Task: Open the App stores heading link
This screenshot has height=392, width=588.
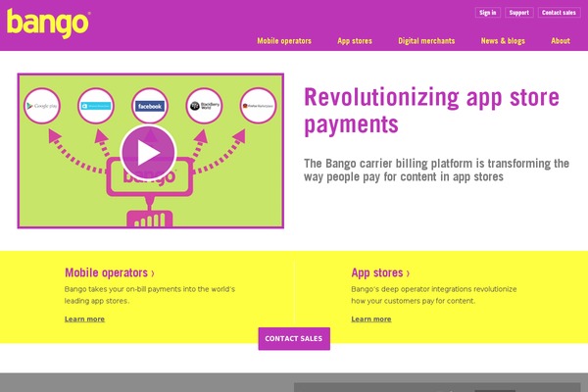Action: coord(380,273)
